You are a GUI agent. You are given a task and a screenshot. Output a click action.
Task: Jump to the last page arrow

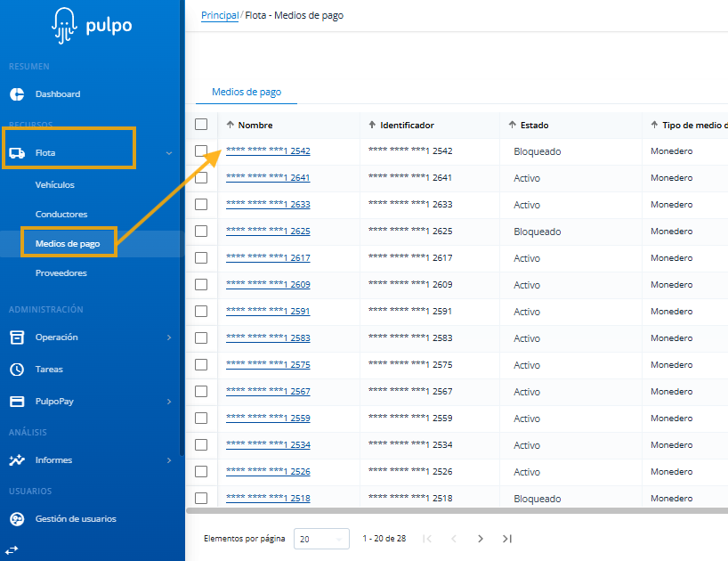tap(507, 539)
